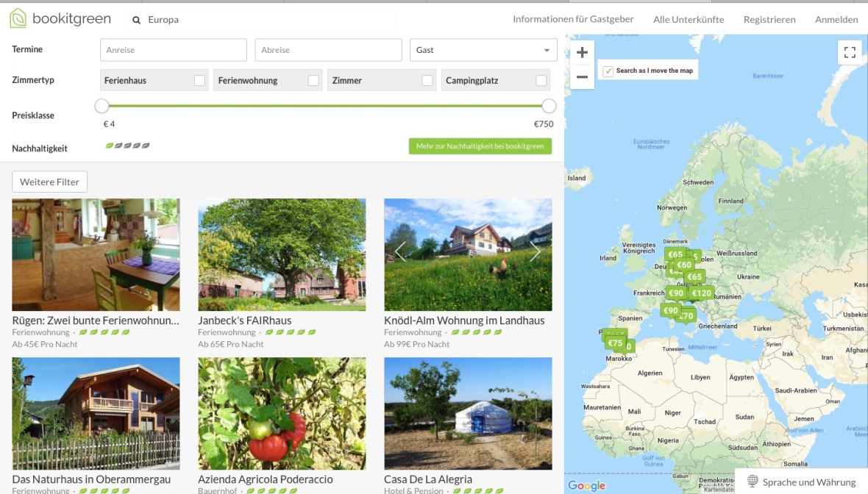The image size is (868, 494).
Task: Show next photo of Knödl-Alm listing
Action: pos(535,252)
